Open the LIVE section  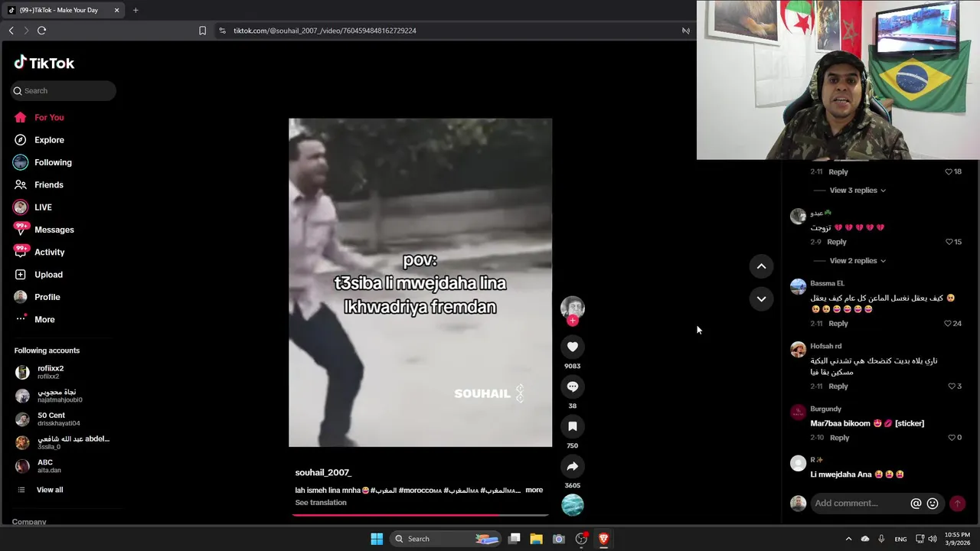click(32, 207)
